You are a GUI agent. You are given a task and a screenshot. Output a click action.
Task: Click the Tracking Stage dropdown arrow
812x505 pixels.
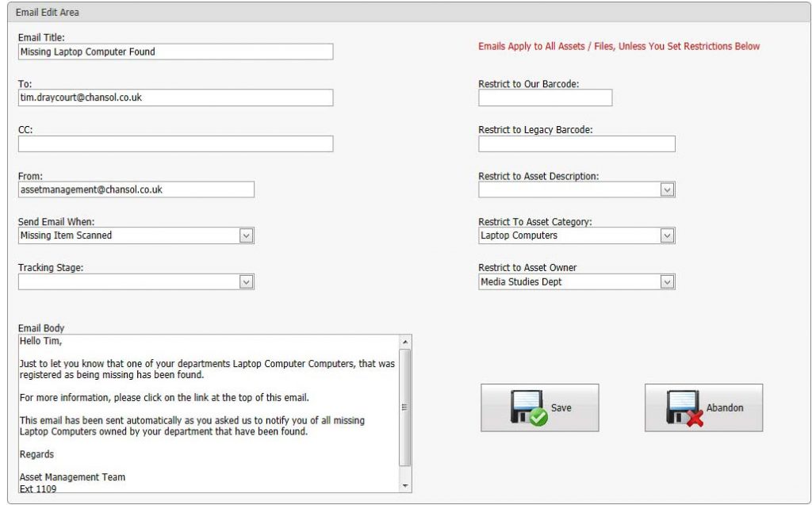(x=247, y=281)
